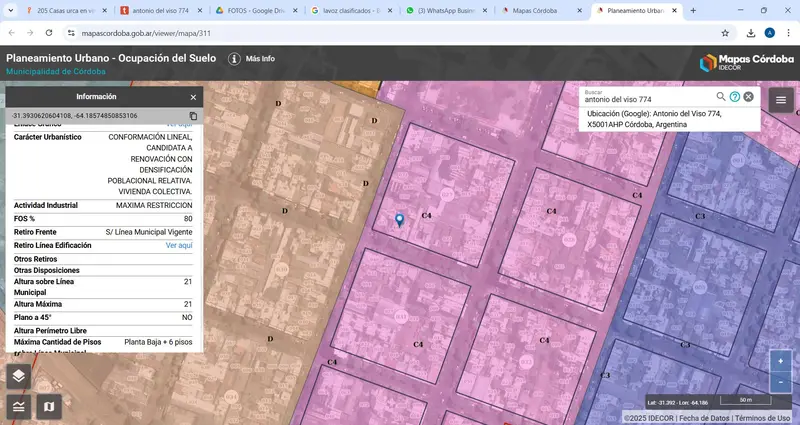Click the magnifier search icon

tap(721, 97)
